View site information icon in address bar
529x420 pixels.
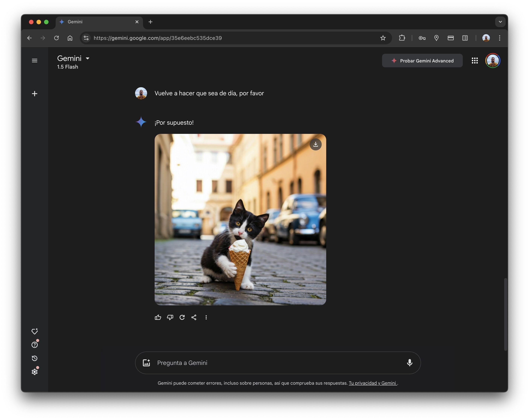coord(86,38)
